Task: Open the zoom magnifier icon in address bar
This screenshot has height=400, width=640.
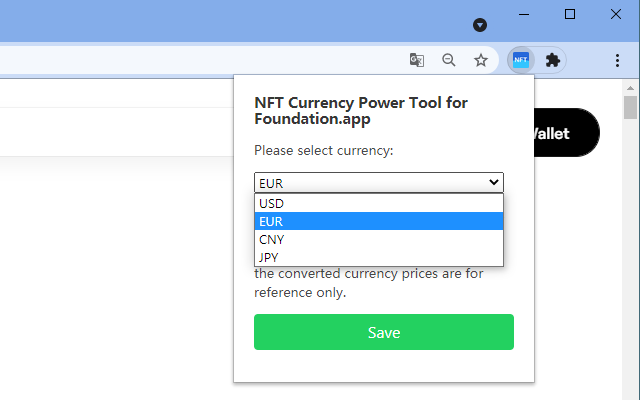Action: [x=449, y=60]
